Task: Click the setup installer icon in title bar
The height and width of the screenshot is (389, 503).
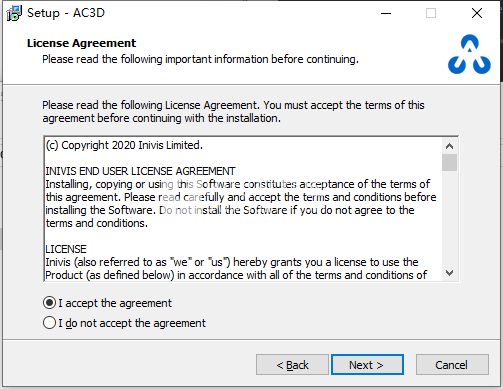Action: pos(14,13)
